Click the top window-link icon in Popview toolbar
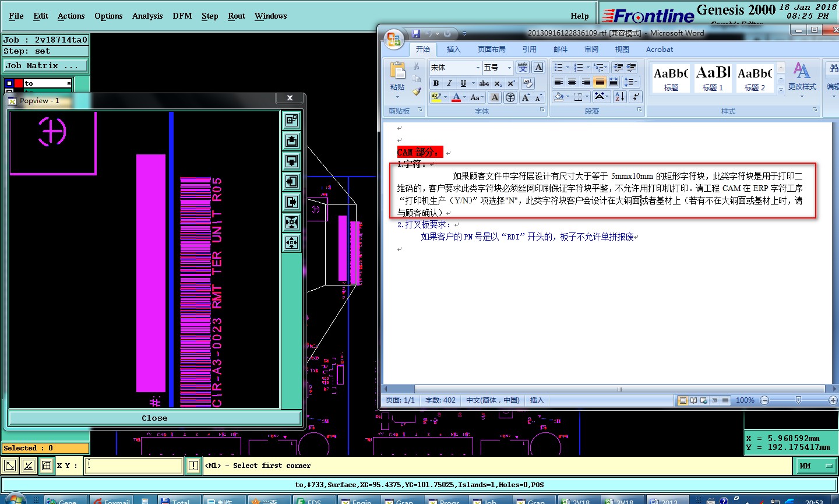 pyautogui.click(x=291, y=120)
